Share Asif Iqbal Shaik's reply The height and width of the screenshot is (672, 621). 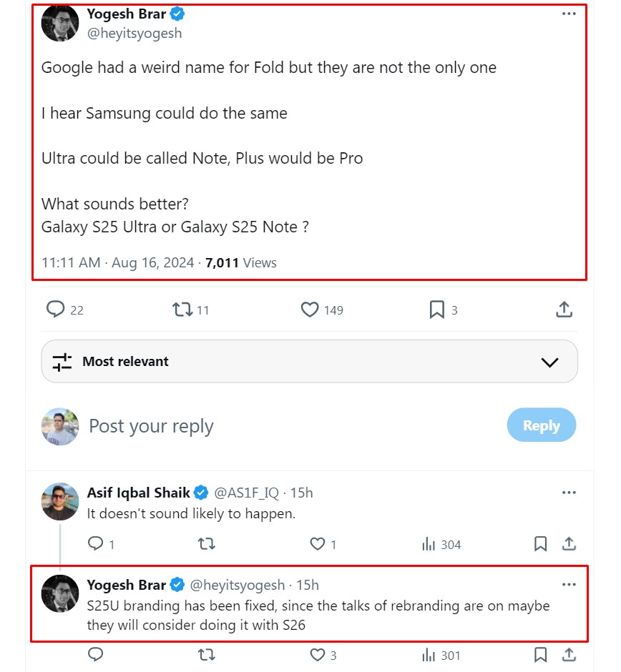coord(569,544)
